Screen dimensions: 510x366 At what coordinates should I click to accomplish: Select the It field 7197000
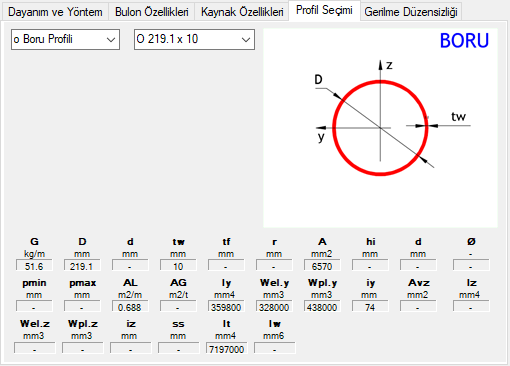tap(227, 349)
